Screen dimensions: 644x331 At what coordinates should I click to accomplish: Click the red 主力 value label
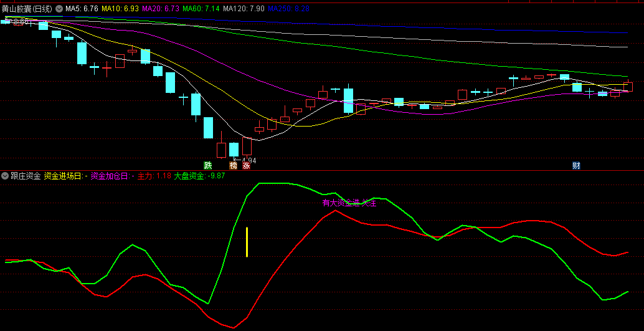(x=154, y=176)
